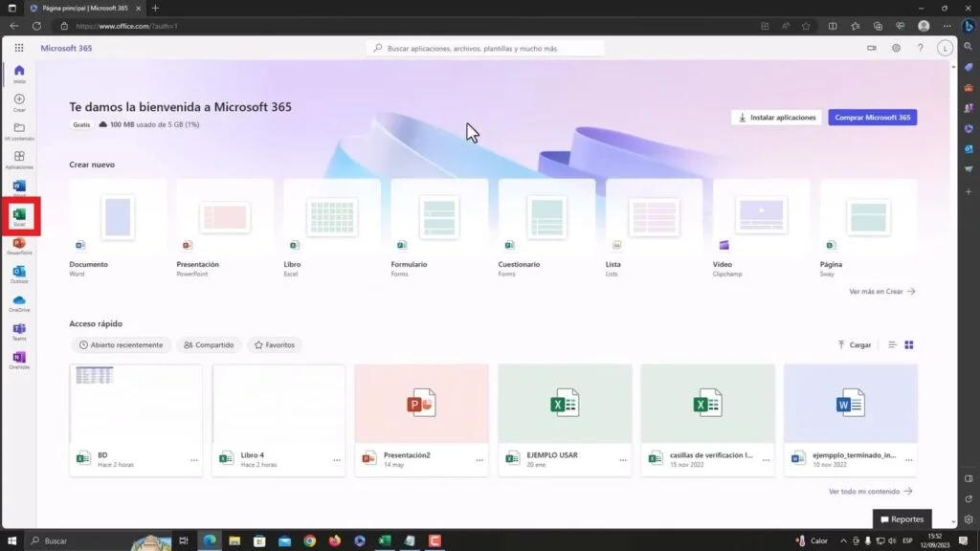Open the Bing sidebar button
The height and width of the screenshot is (551, 980).
[969, 26]
